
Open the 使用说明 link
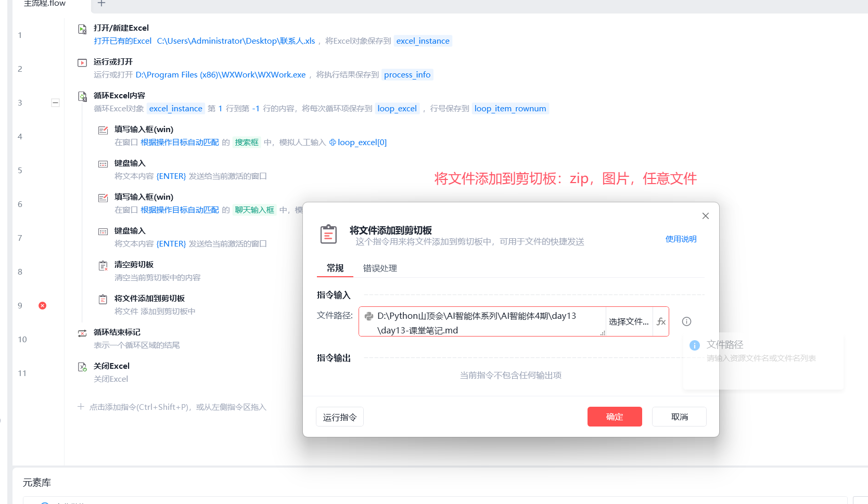click(681, 239)
